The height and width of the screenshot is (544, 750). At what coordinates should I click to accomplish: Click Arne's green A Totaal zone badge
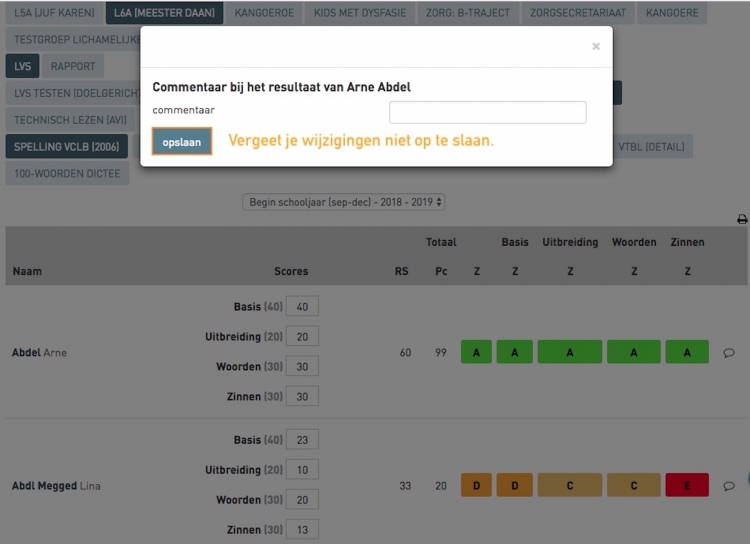point(476,352)
